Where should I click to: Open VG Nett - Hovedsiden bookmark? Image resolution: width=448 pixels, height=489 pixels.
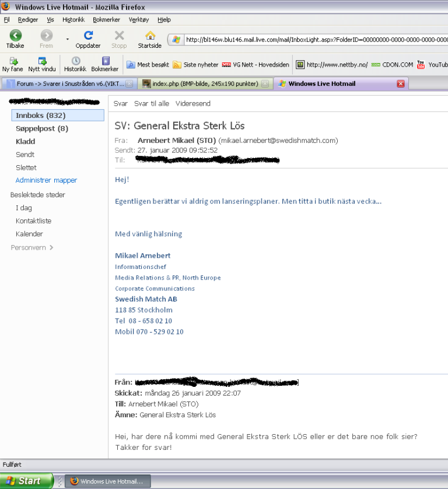(256, 65)
